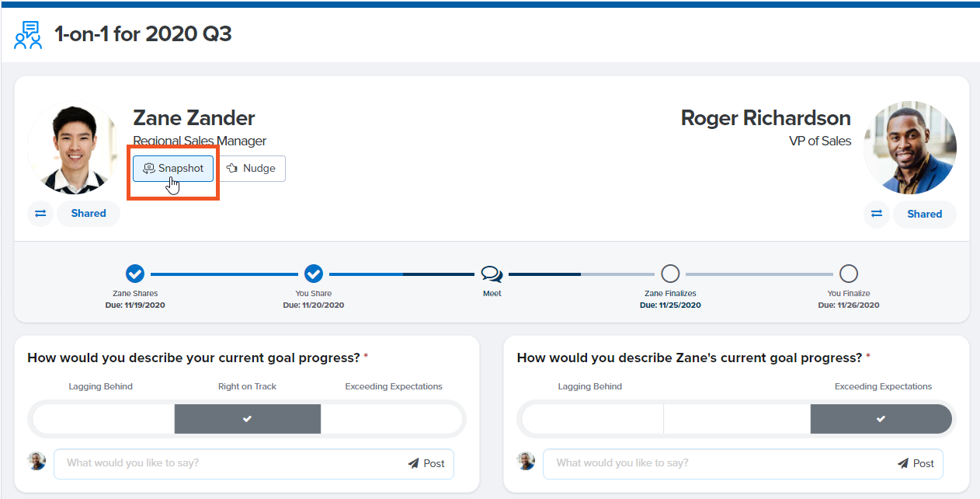Screen dimensions: 980x499
Task: Select Lagging Behind for your goal progress
Action: [103, 419]
